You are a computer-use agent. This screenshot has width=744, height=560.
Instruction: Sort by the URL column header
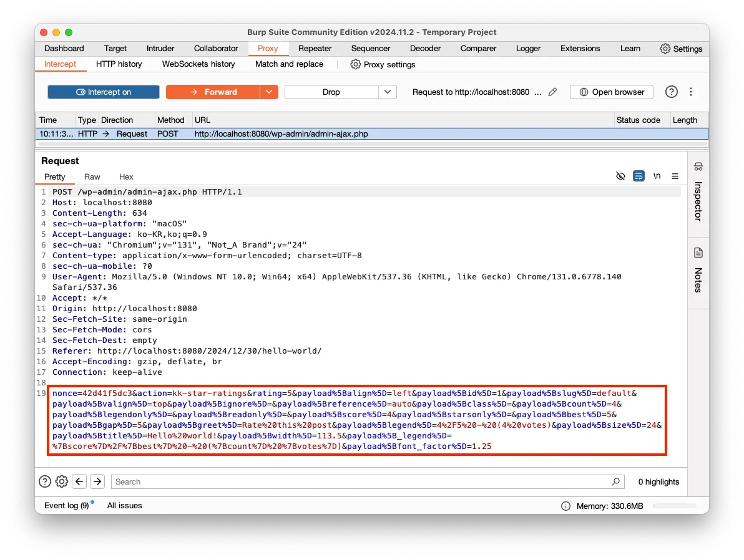click(x=403, y=120)
